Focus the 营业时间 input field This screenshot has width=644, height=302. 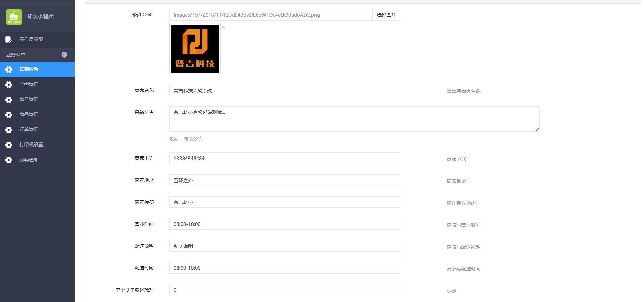(x=285, y=224)
